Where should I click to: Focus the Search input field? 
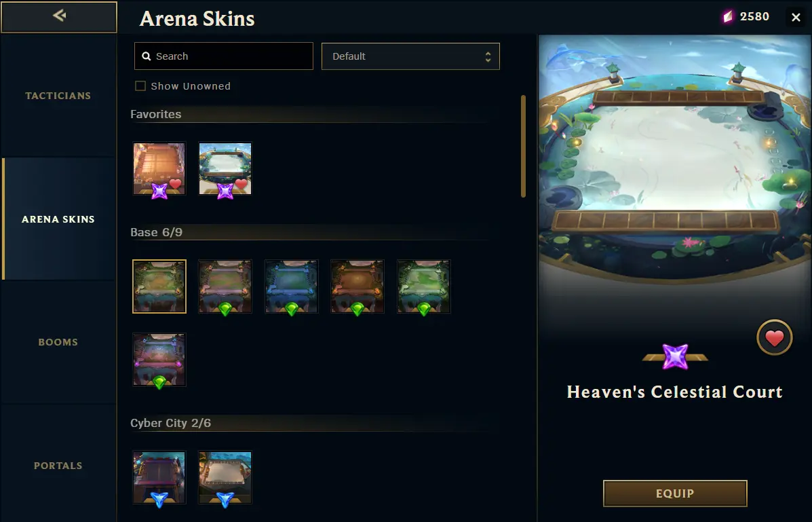pos(224,56)
